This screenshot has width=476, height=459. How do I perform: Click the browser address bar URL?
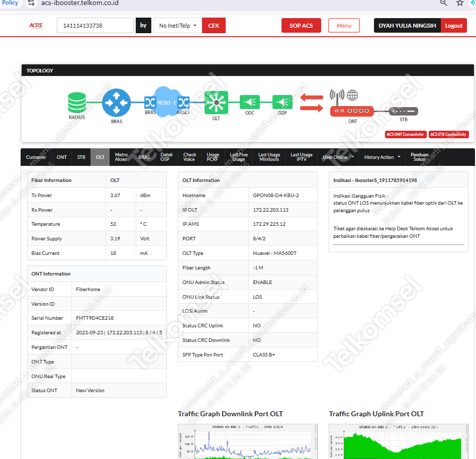point(80,3)
